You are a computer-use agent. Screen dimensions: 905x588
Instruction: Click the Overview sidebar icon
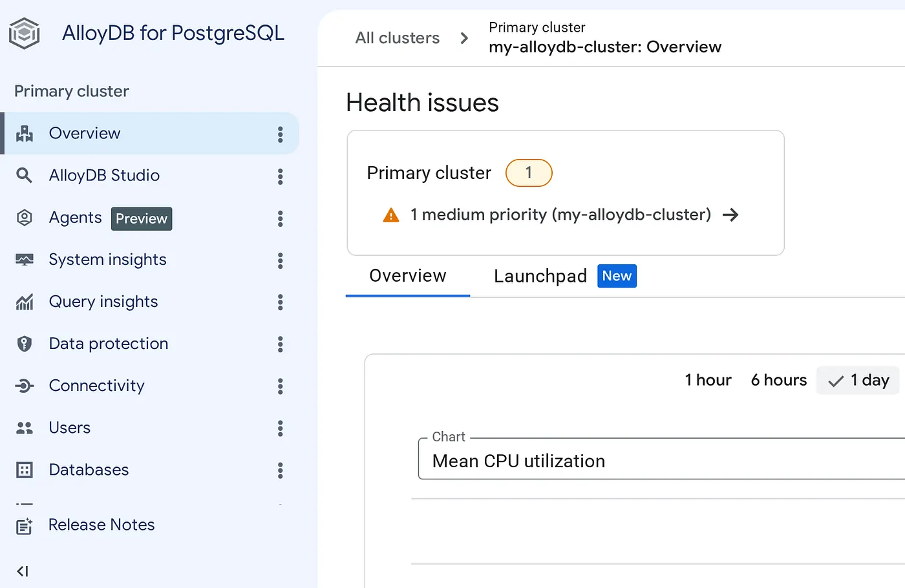pyautogui.click(x=25, y=134)
